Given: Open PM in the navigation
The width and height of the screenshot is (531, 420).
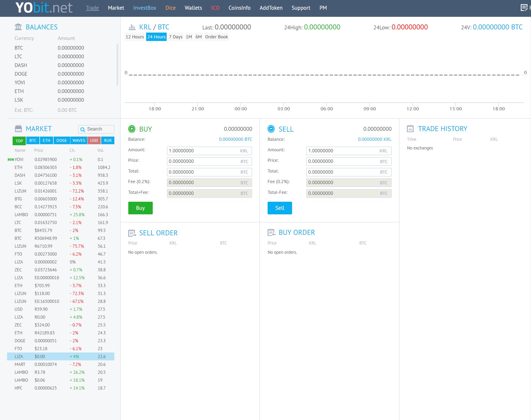Looking at the screenshot, I should pyautogui.click(x=323, y=8).
